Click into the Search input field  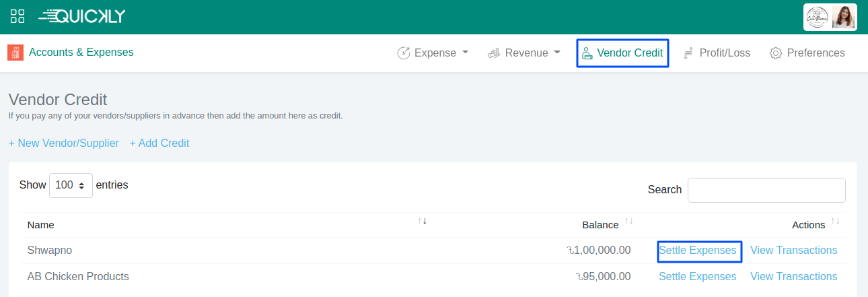[x=766, y=190]
